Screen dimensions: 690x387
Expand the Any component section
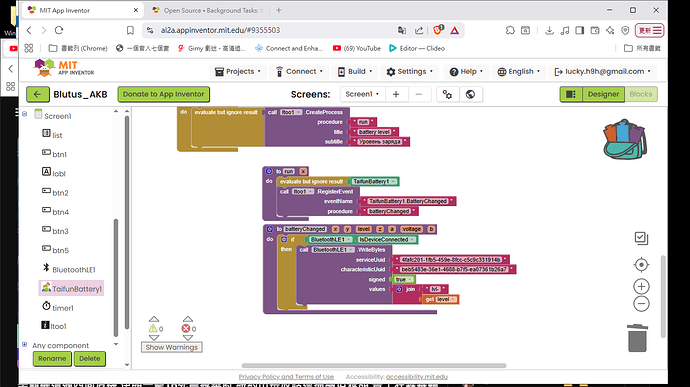25,345
